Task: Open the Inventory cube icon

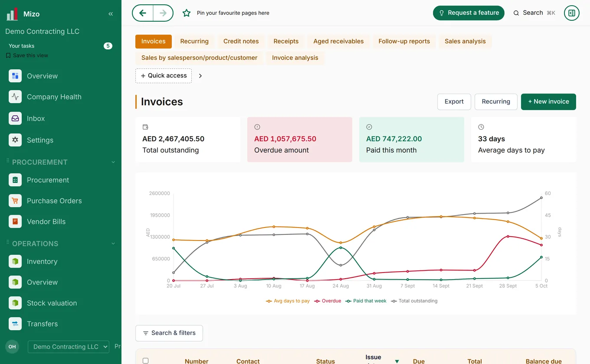Action: 15,261
